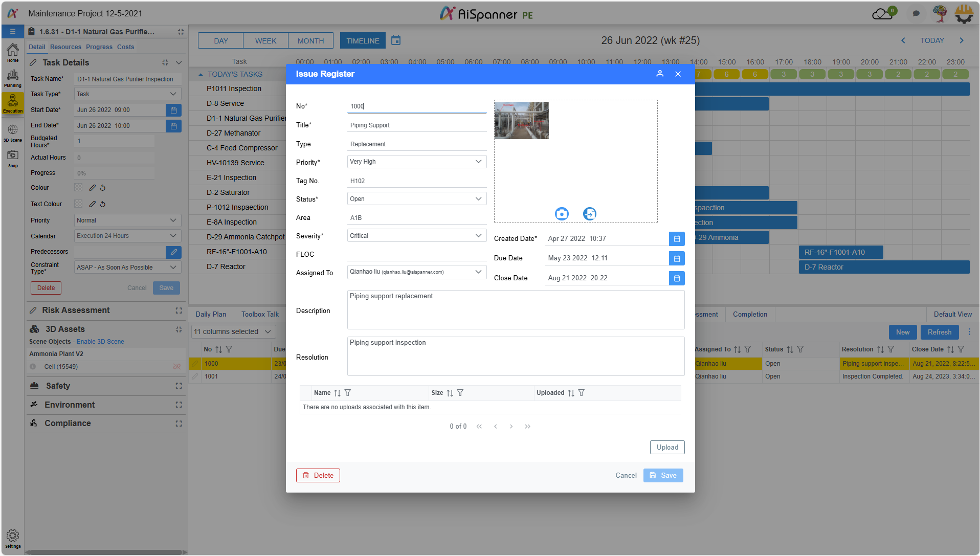The height and width of the screenshot is (556, 980).
Task: Switch to the Resources tab
Action: (65, 47)
